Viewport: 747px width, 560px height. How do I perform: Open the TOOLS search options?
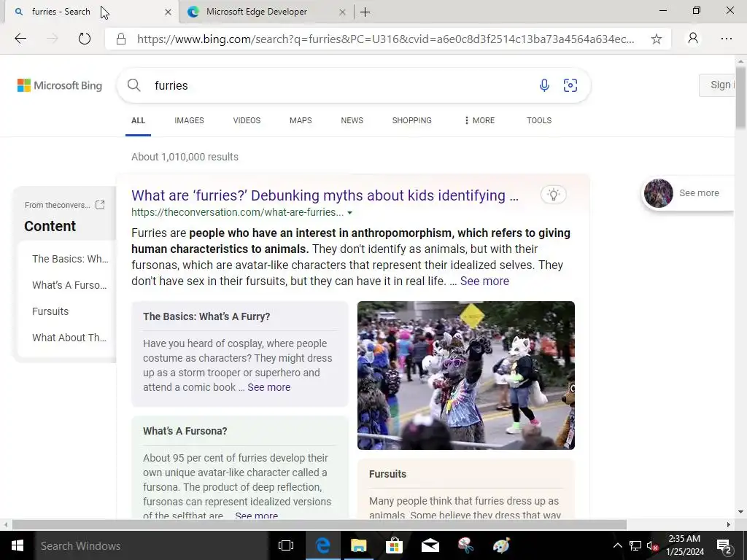tap(539, 120)
